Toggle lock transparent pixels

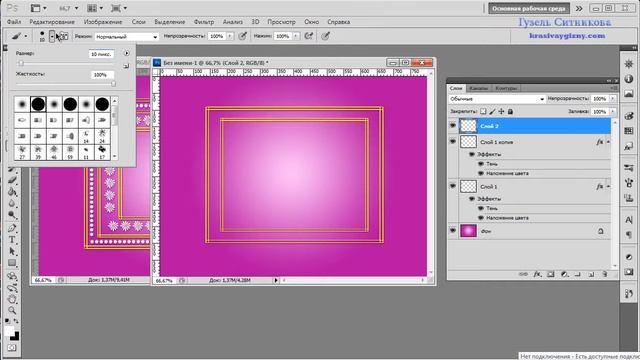click(483, 111)
